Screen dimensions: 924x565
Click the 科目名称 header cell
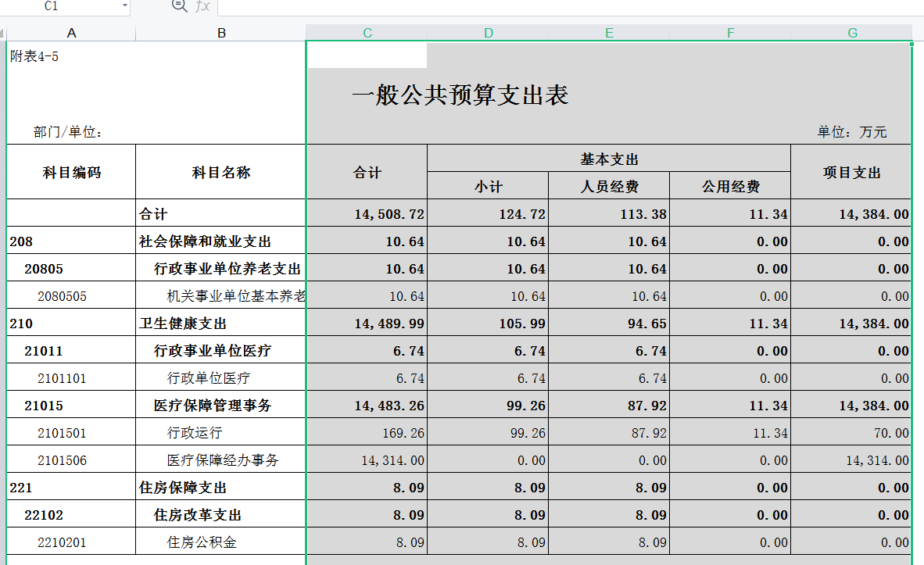(x=221, y=172)
